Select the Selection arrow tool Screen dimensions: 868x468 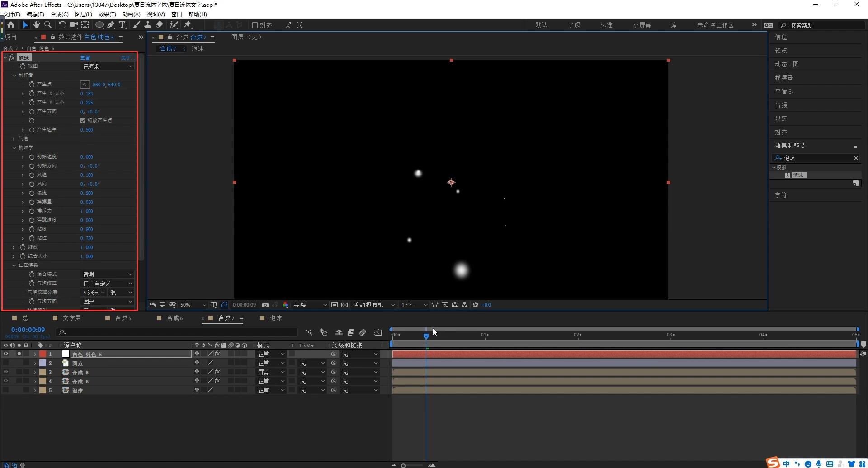coord(25,25)
